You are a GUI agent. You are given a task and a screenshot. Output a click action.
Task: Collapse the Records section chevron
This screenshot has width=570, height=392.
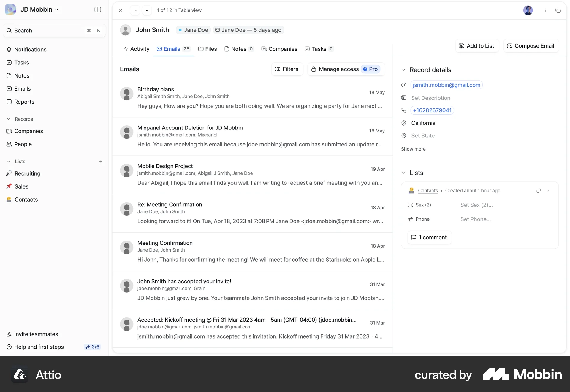coord(9,119)
